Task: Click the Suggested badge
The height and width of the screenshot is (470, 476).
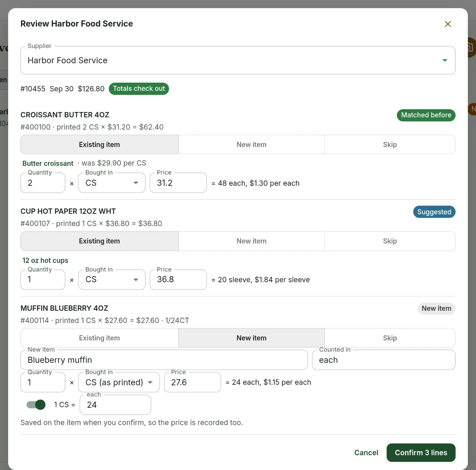Action: [434, 212]
